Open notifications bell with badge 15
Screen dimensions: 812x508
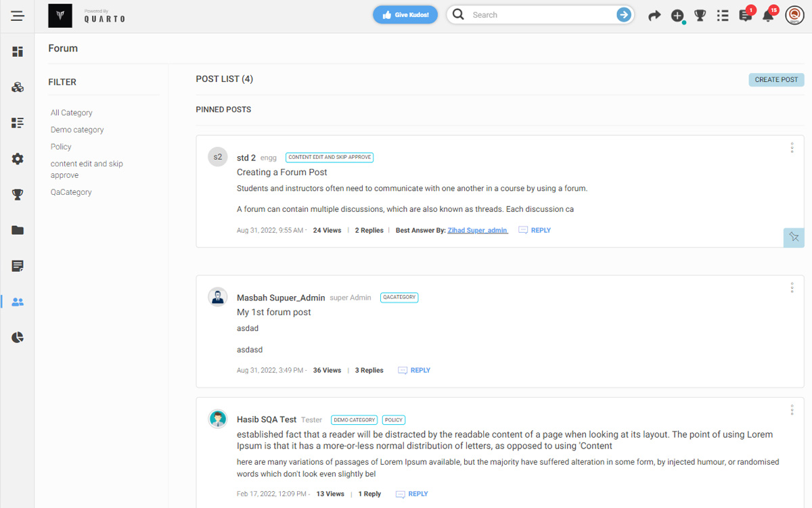[x=769, y=15]
